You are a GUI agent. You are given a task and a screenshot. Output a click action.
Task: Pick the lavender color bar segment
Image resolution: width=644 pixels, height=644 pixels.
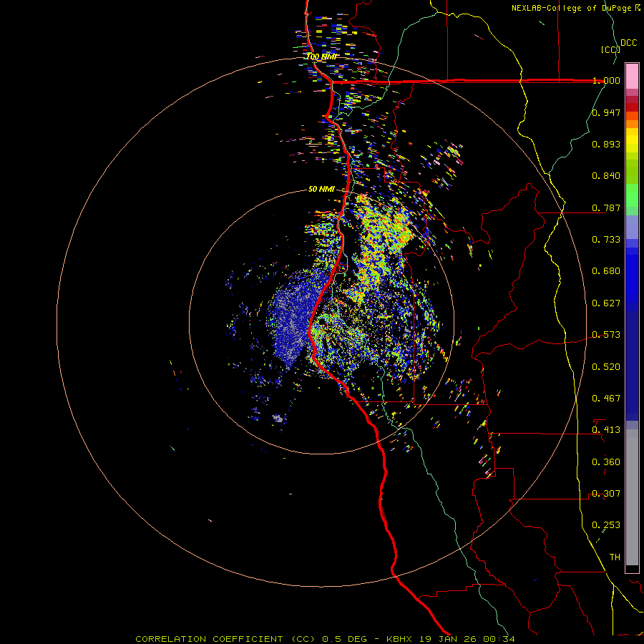click(x=632, y=227)
